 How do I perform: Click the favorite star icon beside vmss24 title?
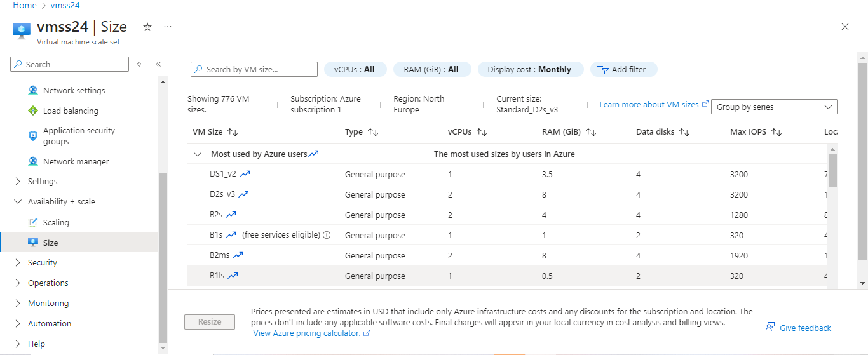point(147,27)
